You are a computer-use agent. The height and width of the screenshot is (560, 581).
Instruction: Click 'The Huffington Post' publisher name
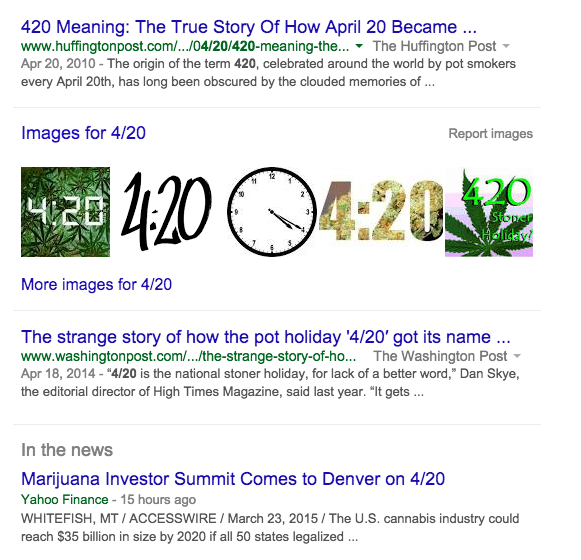pyautogui.click(x=434, y=46)
